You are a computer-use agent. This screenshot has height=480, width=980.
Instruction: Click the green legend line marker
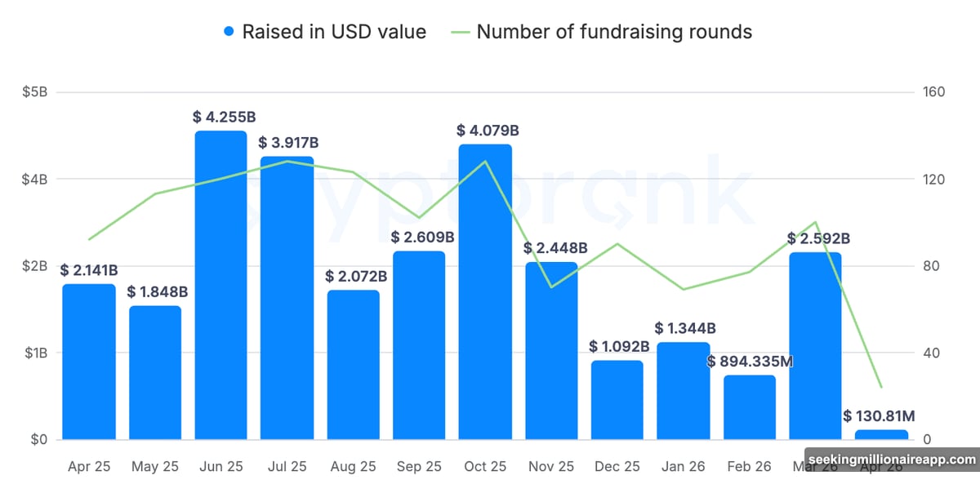(x=460, y=32)
